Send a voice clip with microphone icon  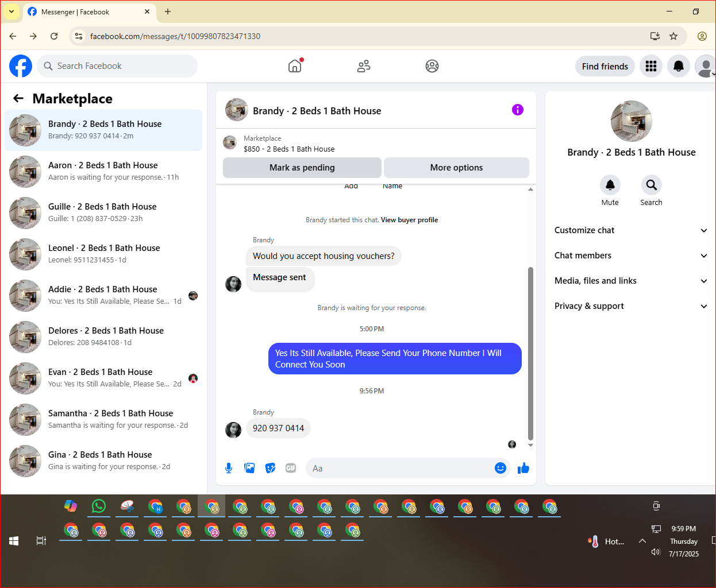tap(229, 468)
